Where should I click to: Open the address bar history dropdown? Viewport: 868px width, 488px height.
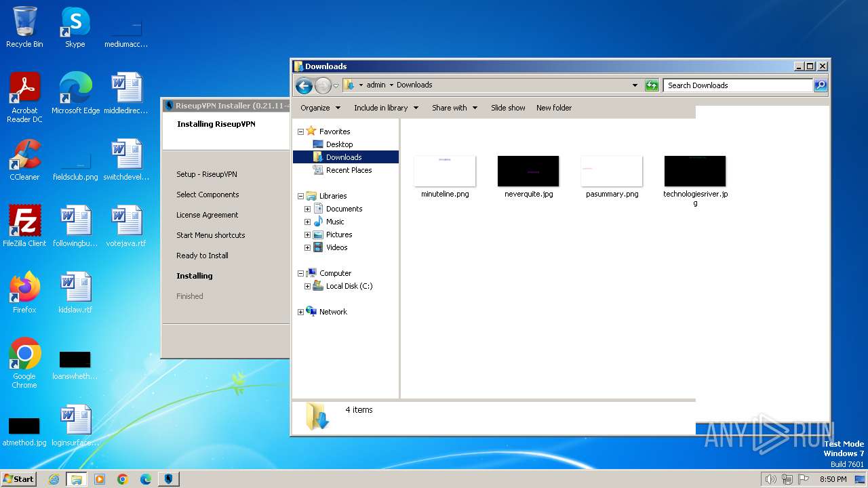[x=635, y=85]
